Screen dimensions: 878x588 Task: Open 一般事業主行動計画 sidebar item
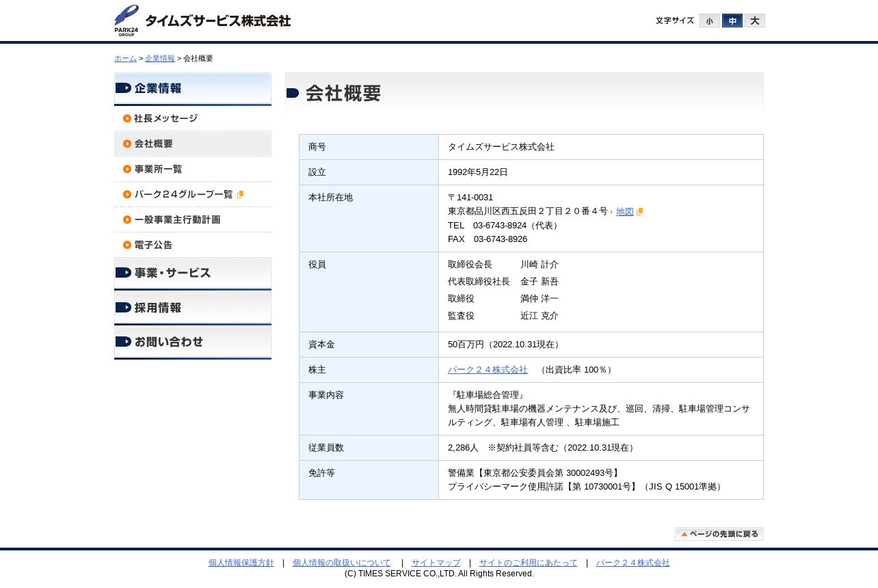[x=193, y=219]
